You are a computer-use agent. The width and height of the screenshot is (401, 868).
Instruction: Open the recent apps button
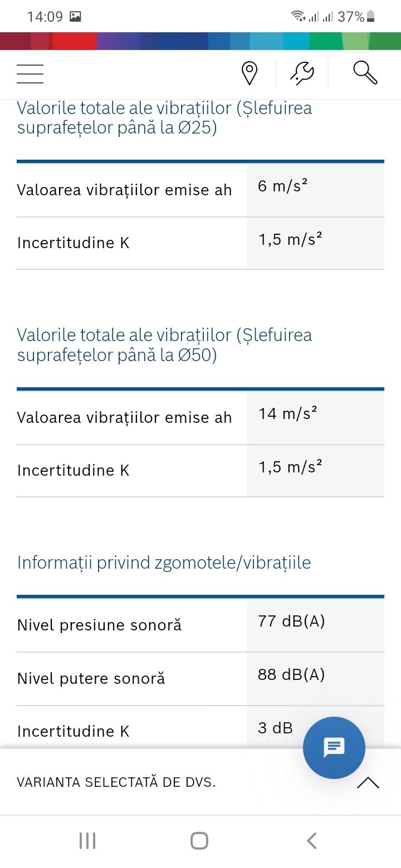87,840
